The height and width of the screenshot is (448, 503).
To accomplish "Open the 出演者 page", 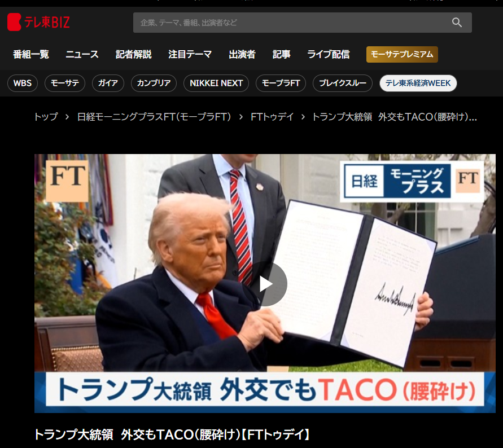I will coord(242,55).
